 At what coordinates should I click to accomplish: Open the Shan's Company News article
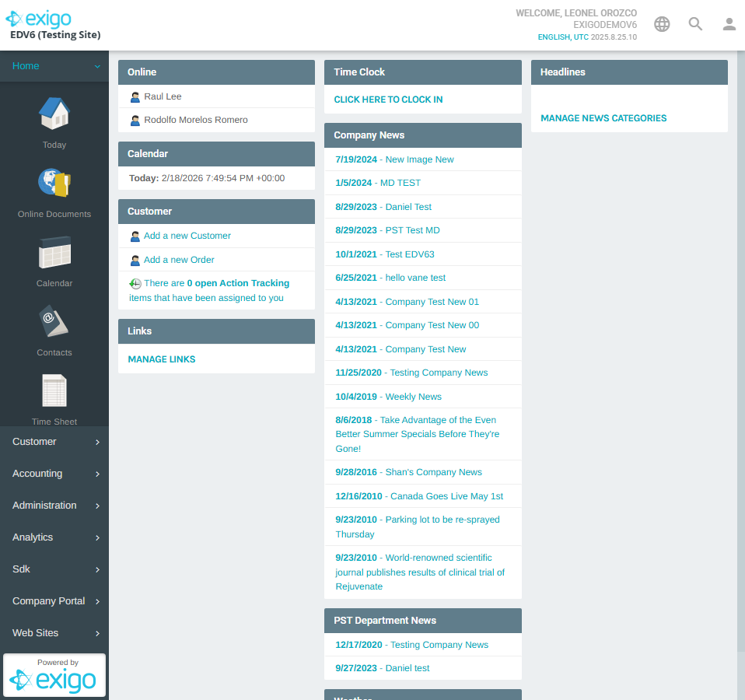(x=432, y=472)
